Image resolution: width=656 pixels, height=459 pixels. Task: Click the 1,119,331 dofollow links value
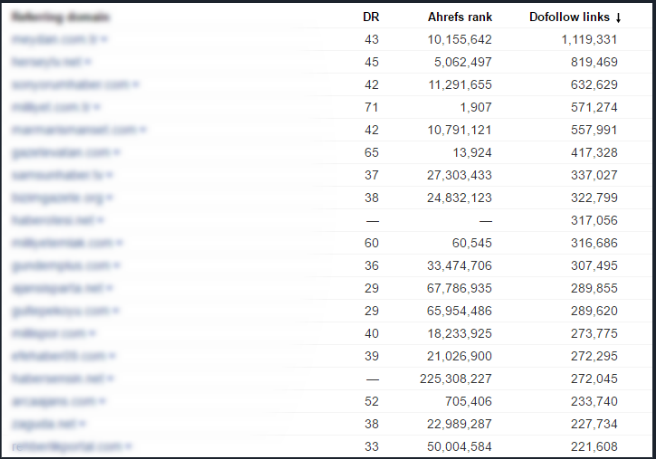pyautogui.click(x=583, y=40)
